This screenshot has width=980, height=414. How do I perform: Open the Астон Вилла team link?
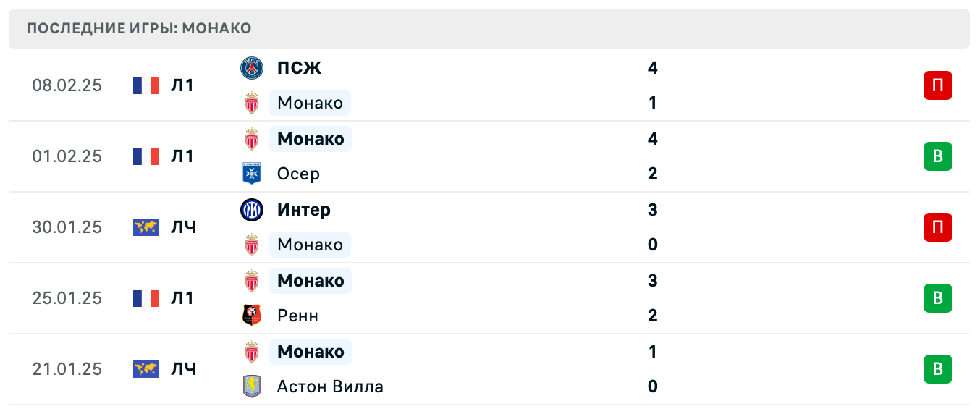tap(330, 386)
